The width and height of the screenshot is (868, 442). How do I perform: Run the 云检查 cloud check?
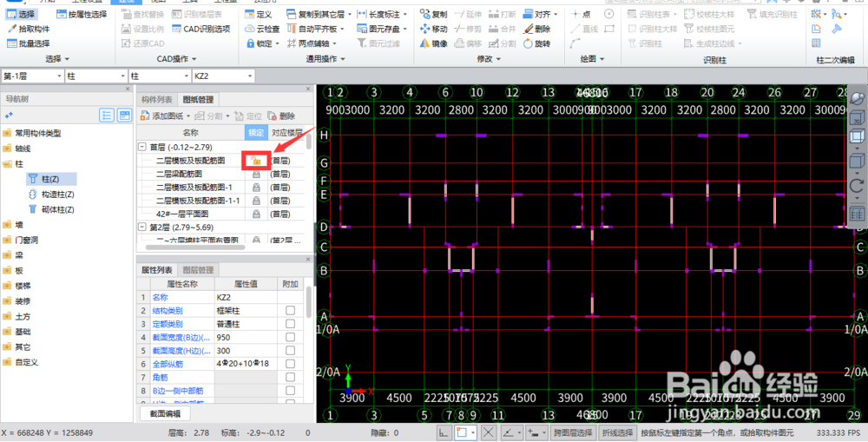[x=262, y=29]
